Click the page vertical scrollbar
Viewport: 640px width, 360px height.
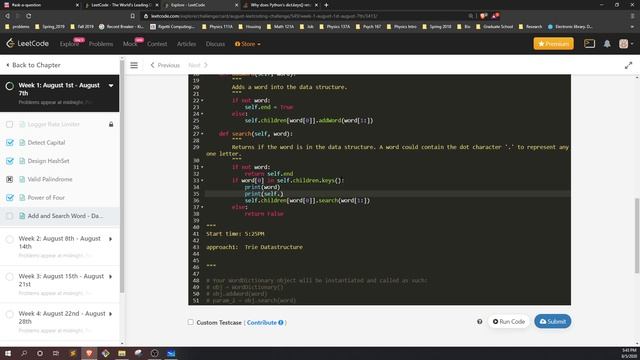[637, 236]
